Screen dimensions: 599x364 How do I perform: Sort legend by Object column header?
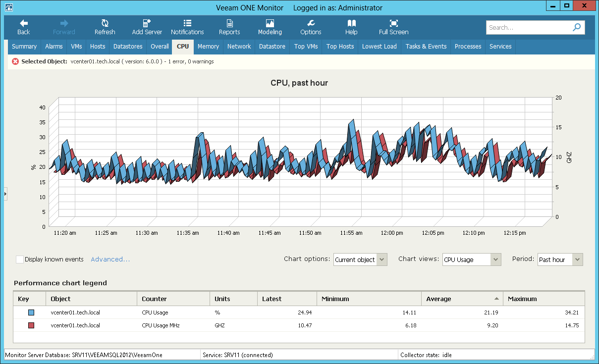[91, 299]
